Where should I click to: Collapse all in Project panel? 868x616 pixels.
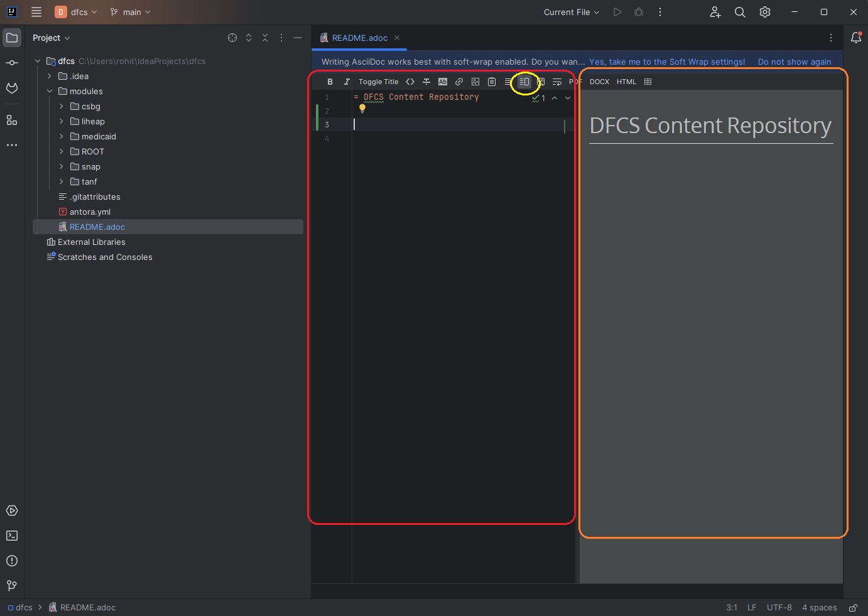pyautogui.click(x=265, y=38)
